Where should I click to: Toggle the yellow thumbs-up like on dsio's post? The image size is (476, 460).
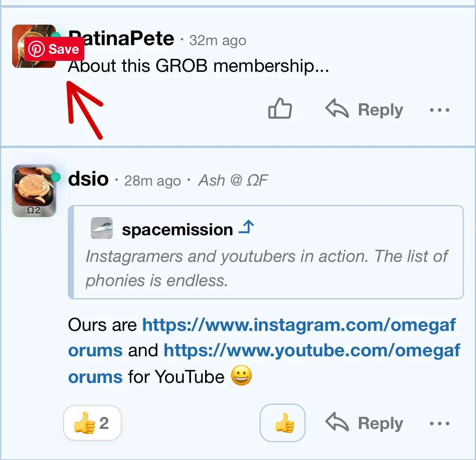pos(283,423)
